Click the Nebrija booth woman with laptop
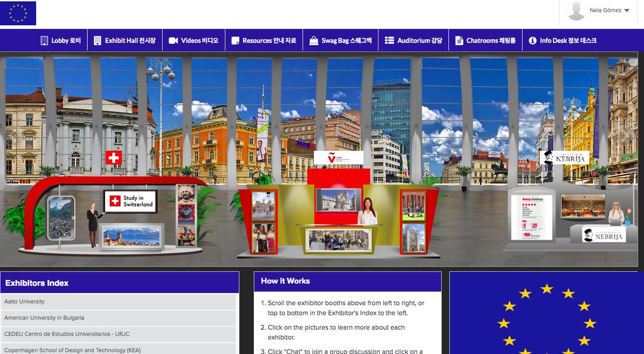Viewport: 644px width, 354px height. click(616, 213)
